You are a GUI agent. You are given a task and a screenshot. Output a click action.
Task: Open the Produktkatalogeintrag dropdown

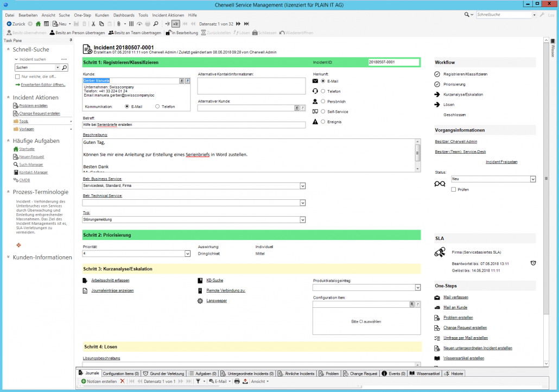click(418, 288)
